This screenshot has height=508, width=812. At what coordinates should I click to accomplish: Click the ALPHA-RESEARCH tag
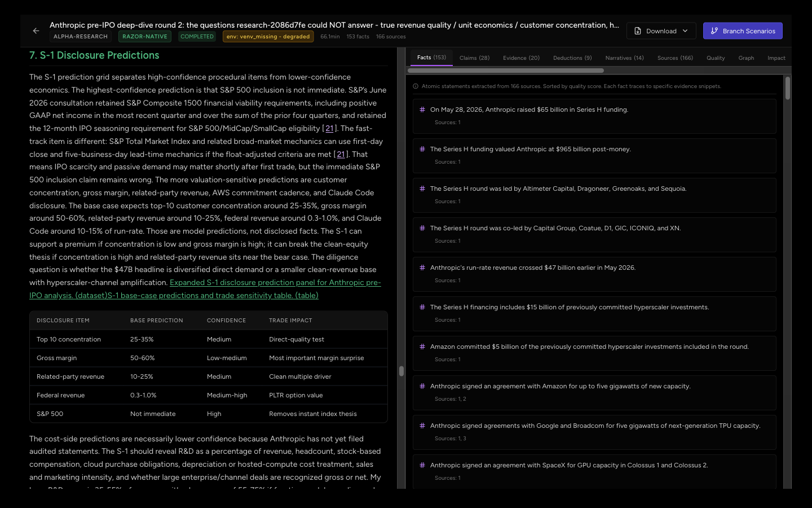pyautogui.click(x=81, y=37)
